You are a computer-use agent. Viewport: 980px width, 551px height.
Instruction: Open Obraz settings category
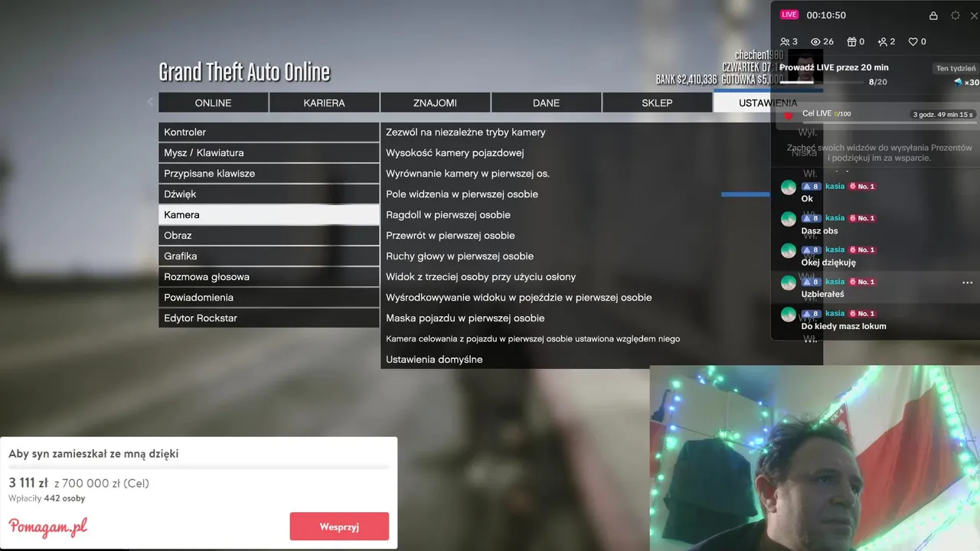click(269, 235)
